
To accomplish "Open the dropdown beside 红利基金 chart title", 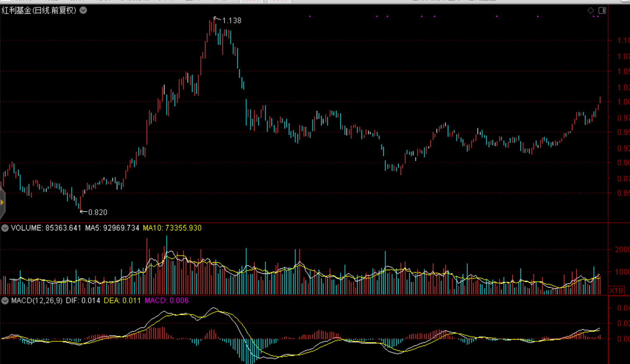I will pos(83,10).
